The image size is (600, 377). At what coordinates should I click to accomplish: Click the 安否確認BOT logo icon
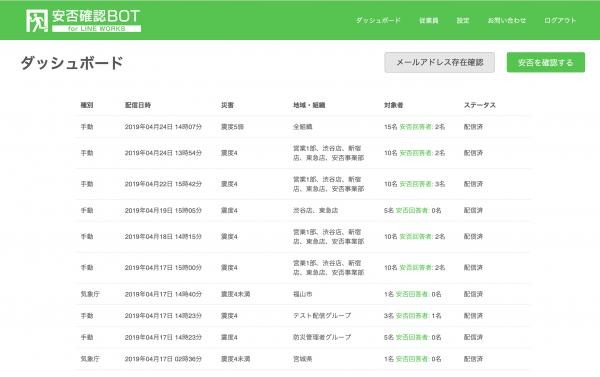click(37, 21)
